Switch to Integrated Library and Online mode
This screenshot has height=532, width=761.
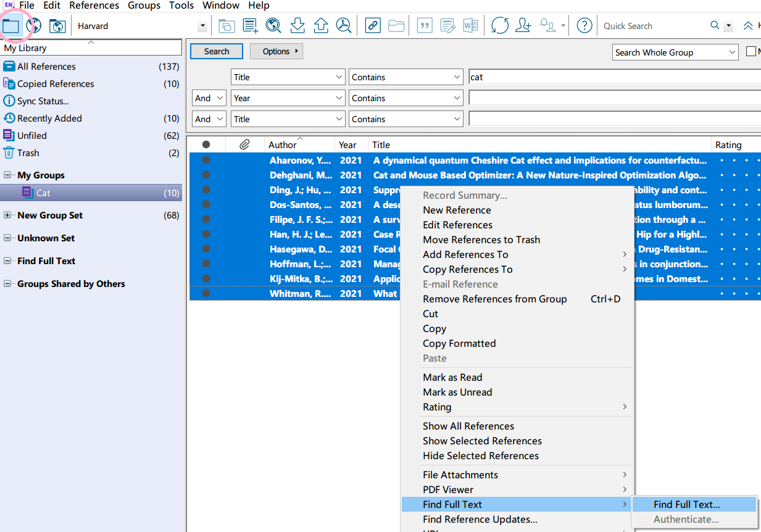[57, 26]
